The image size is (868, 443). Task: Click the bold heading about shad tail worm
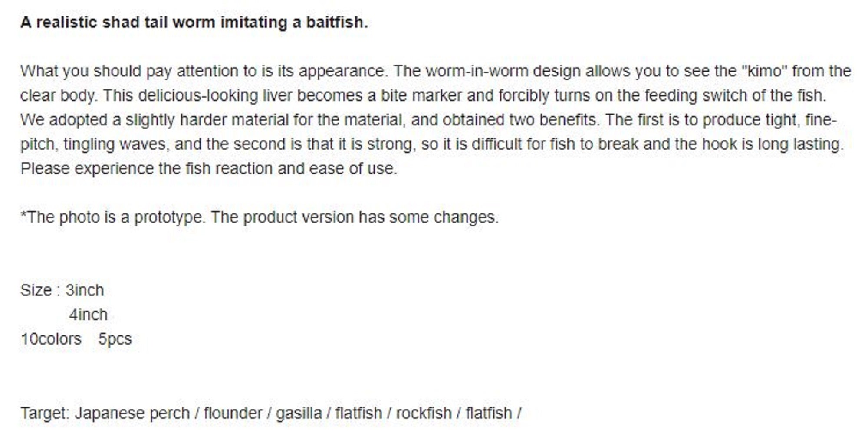pyautogui.click(x=194, y=22)
